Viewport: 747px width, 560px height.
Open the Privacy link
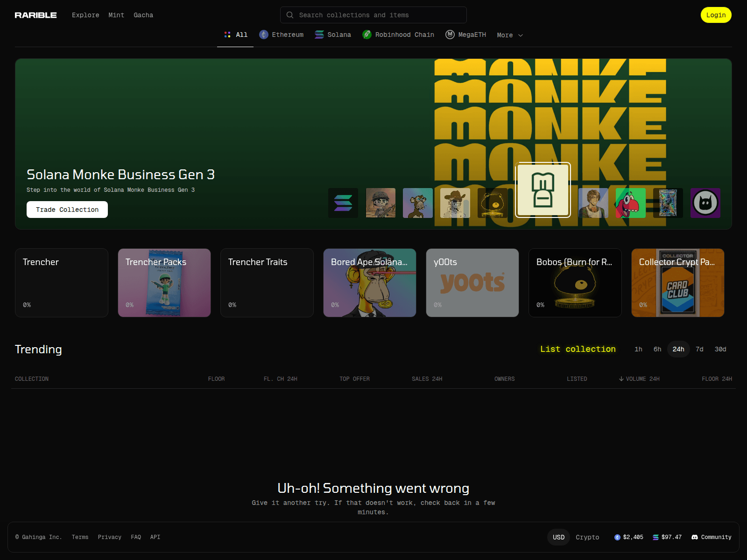(x=110, y=537)
